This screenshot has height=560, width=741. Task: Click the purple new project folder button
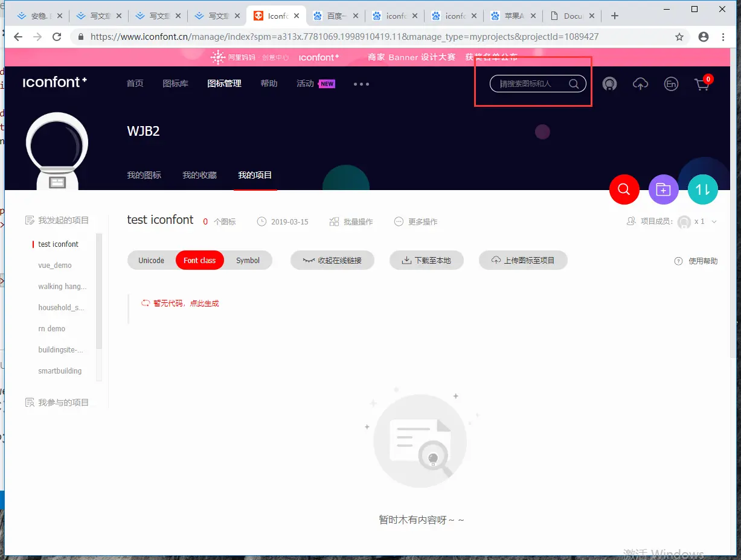(663, 189)
